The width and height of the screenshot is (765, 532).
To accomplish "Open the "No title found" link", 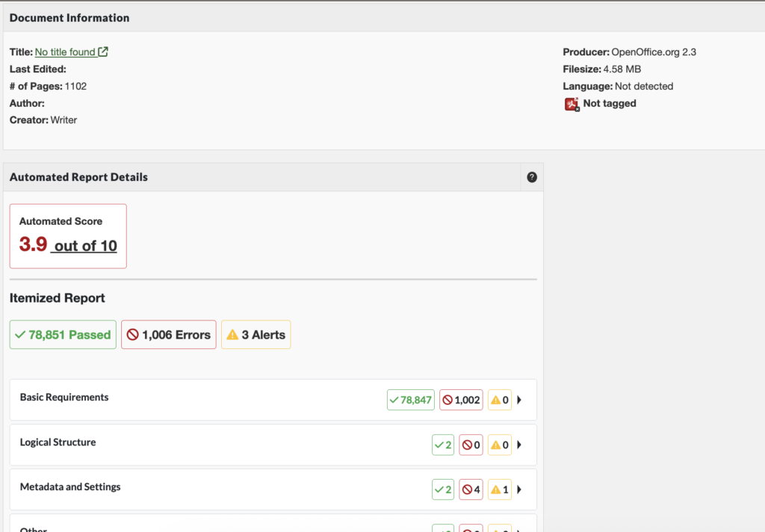I will click(65, 52).
